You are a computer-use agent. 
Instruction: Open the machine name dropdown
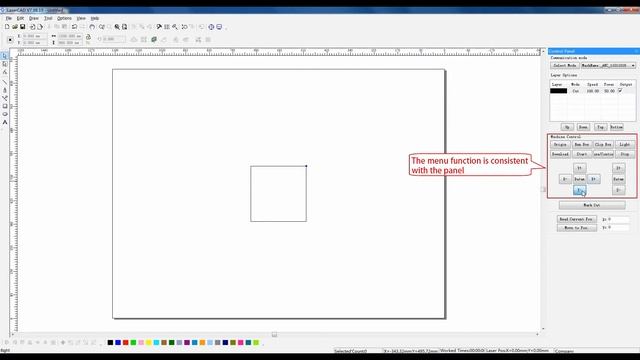click(608, 65)
